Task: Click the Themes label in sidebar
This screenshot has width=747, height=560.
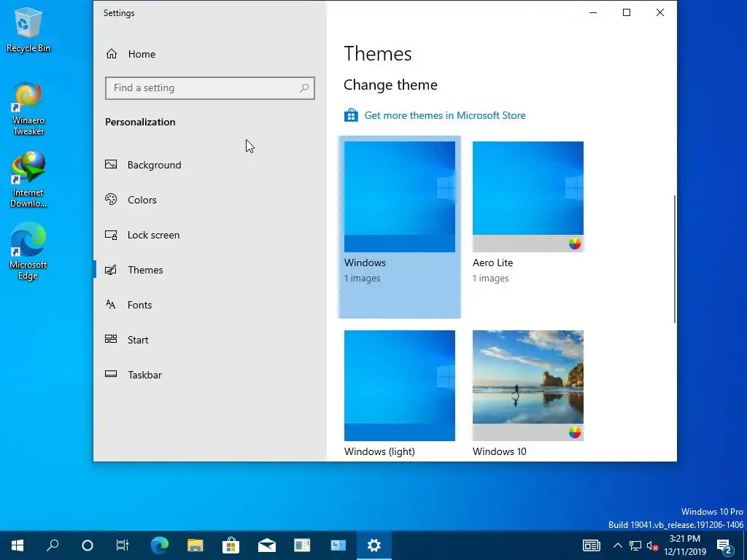Action: [x=145, y=270]
